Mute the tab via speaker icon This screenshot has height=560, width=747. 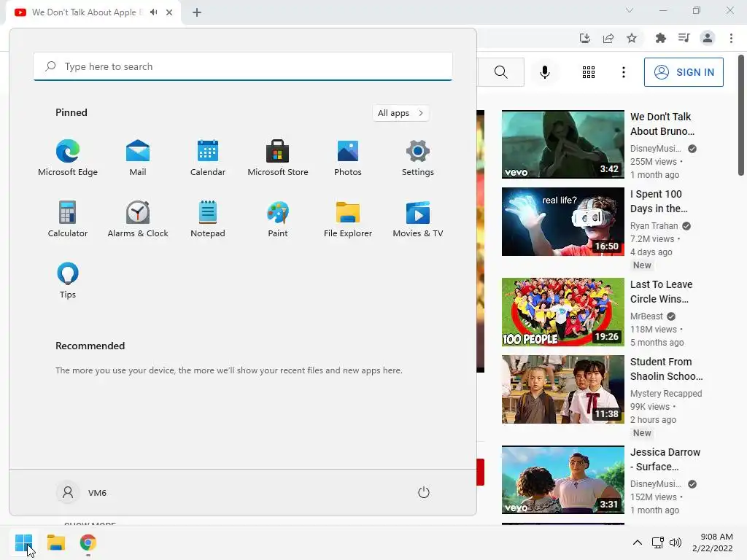(153, 12)
